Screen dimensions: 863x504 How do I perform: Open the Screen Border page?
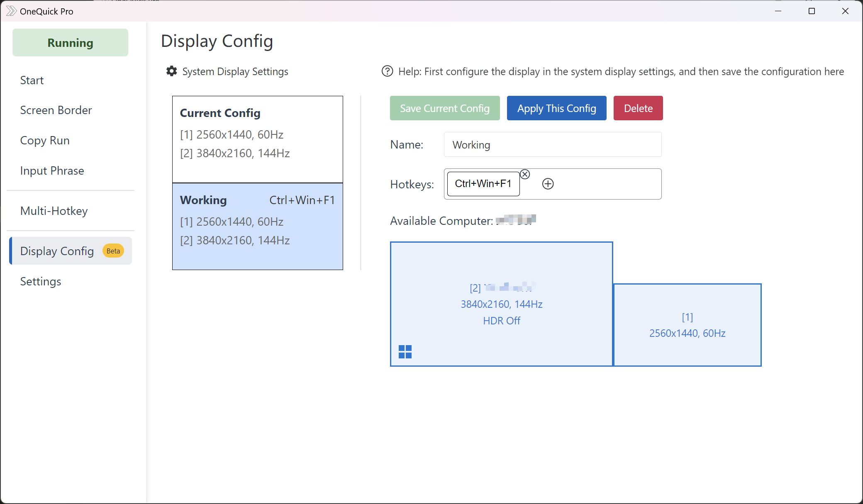56,110
